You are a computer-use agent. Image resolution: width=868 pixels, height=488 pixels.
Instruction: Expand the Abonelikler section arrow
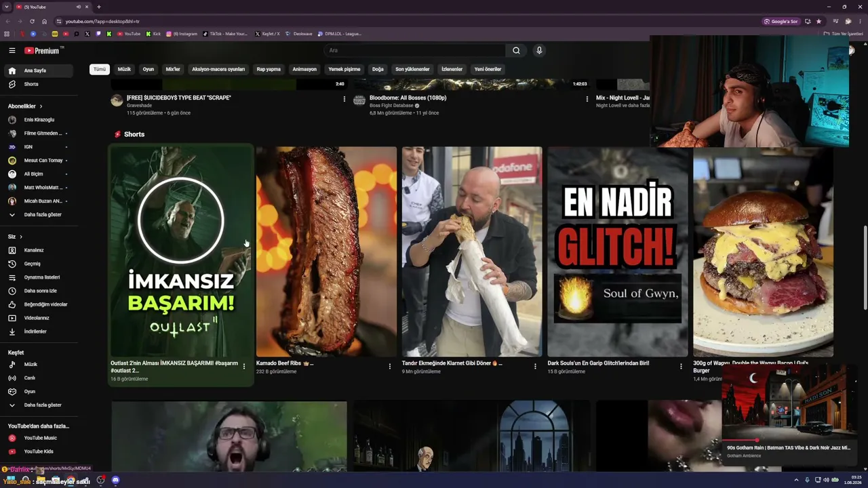pyautogui.click(x=41, y=106)
